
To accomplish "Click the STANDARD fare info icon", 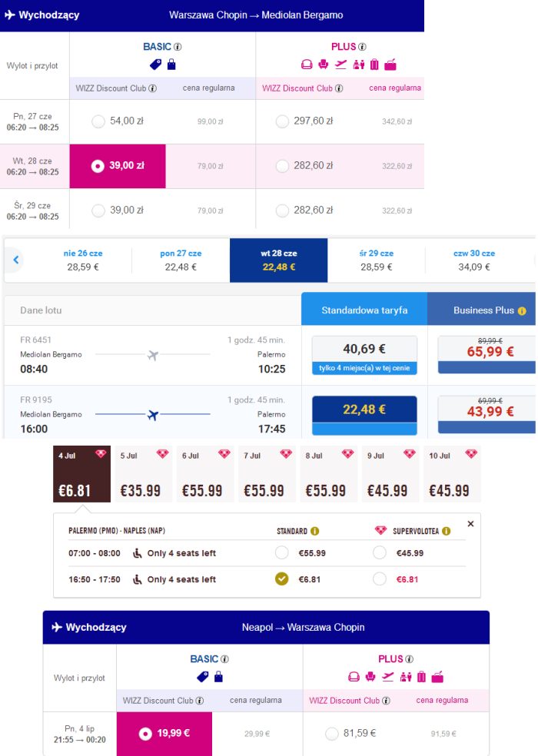I will click(314, 531).
